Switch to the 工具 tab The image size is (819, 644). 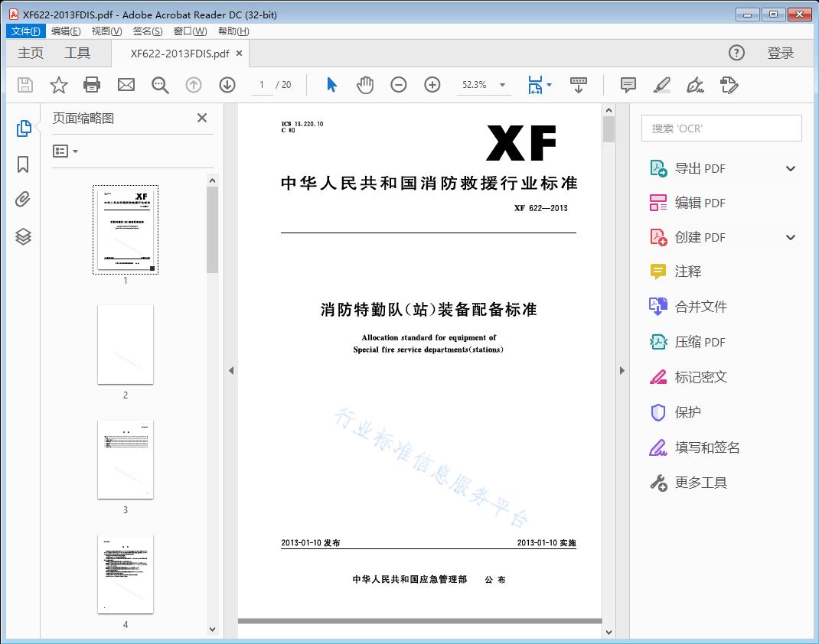coord(77,53)
